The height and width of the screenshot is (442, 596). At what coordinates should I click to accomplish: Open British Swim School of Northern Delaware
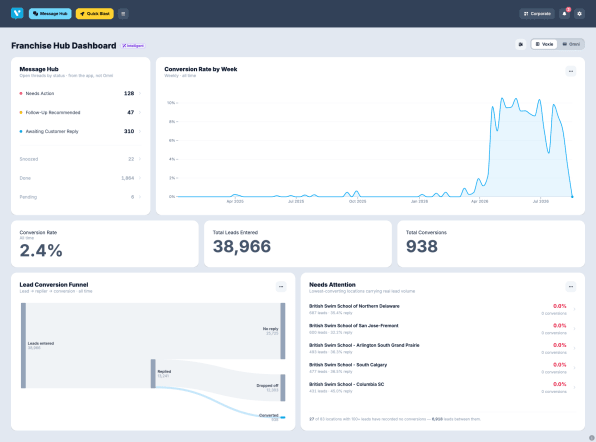[442, 309]
